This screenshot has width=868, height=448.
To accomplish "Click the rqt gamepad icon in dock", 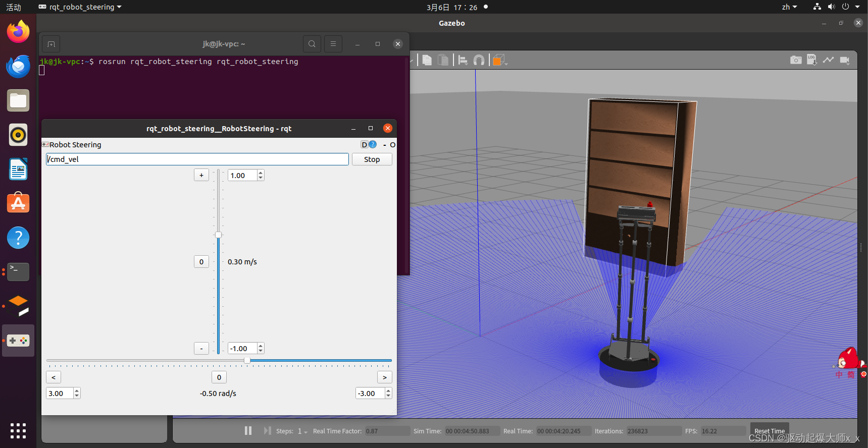I will (x=18, y=341).
